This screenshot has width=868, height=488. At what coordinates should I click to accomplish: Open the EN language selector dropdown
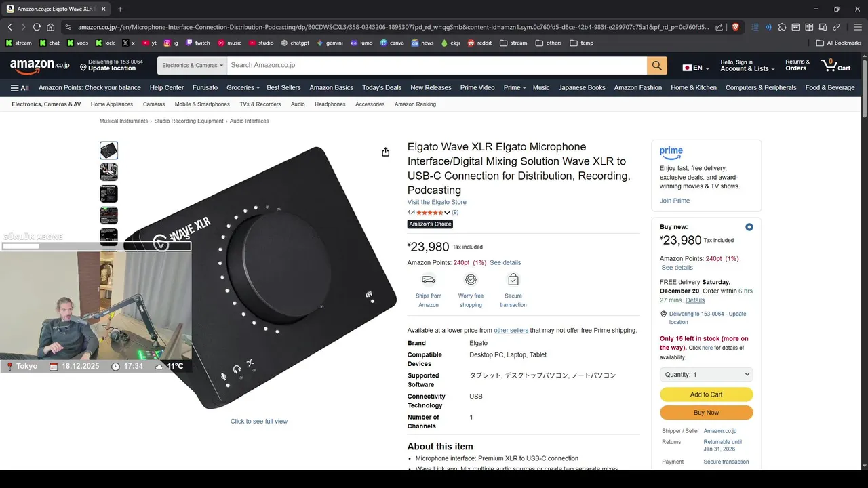696,68
